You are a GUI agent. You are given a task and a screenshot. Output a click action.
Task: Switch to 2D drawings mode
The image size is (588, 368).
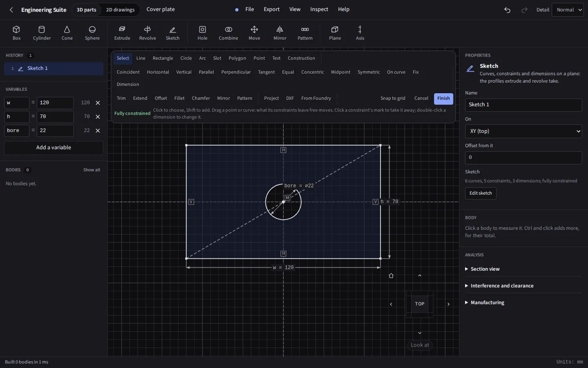point(120,10)
